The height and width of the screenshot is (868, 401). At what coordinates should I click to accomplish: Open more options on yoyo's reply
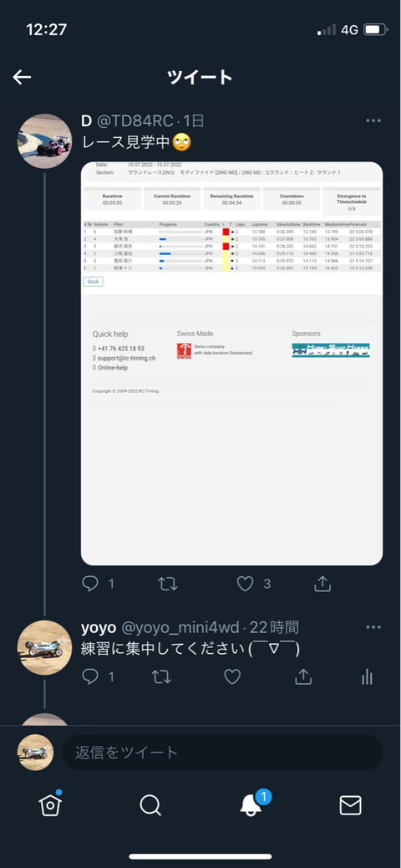pyautogui.click(x=373, y=627)
